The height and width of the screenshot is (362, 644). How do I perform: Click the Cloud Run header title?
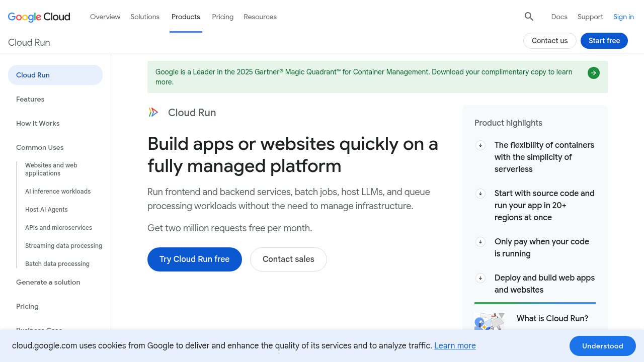pos(29,42)
